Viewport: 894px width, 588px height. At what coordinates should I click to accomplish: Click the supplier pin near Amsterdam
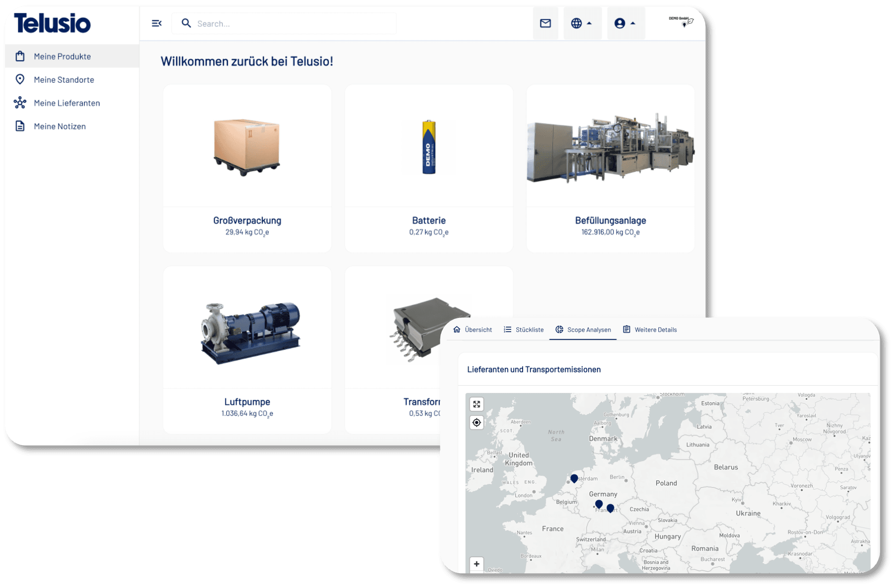(x=574, y=478)
